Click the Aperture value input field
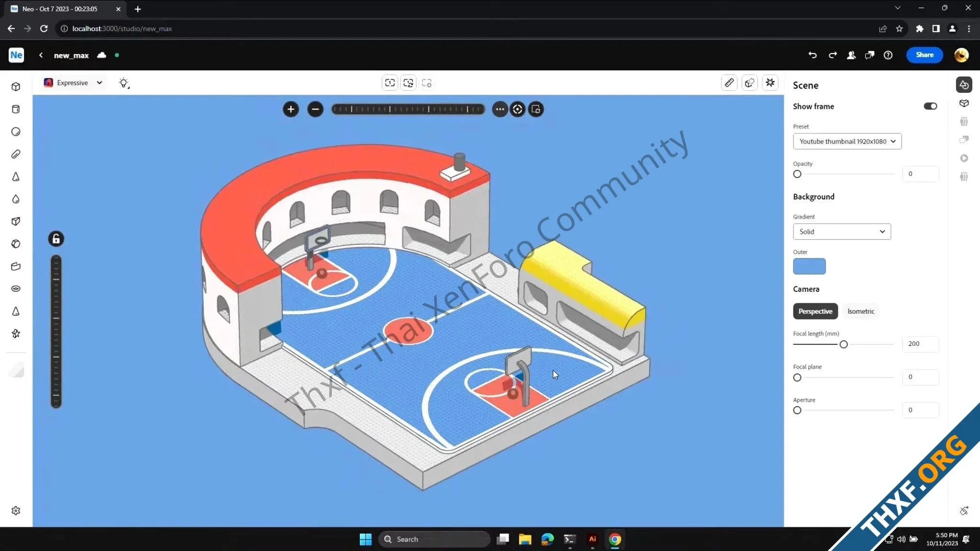 pyautogui.click(x=921, y=410)
